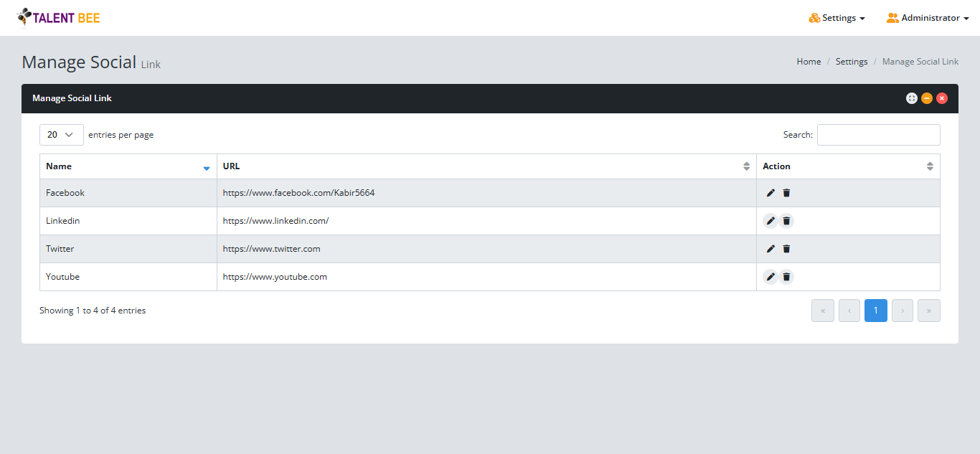980x454 pixels.
Task: Delete the Linkedin social link
Action: pyautogui.click(x=786, y=220)
